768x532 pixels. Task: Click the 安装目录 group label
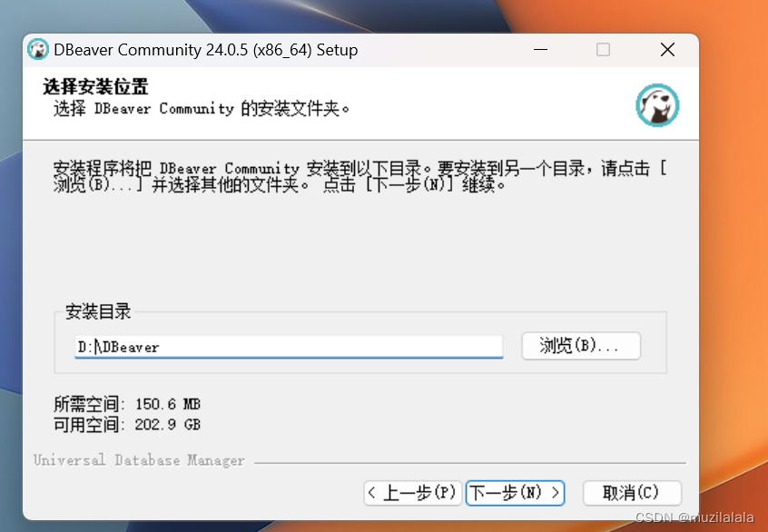(96, 311)
